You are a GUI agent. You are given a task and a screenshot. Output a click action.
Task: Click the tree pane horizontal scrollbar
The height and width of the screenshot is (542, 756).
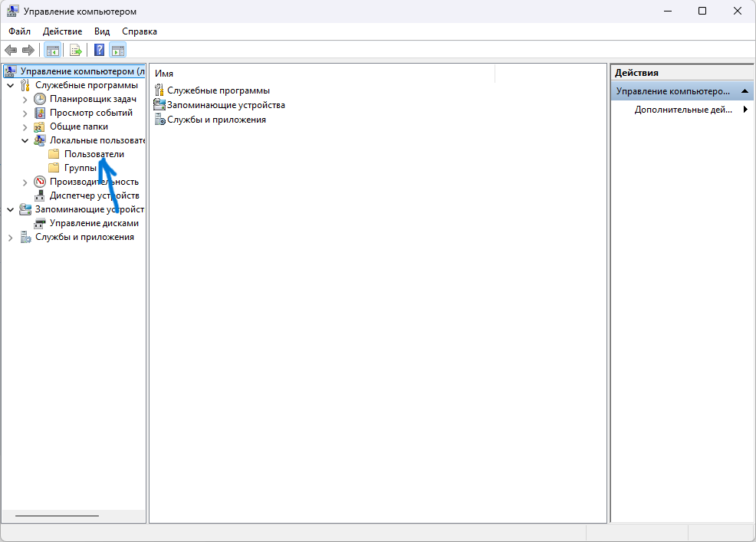57,516
